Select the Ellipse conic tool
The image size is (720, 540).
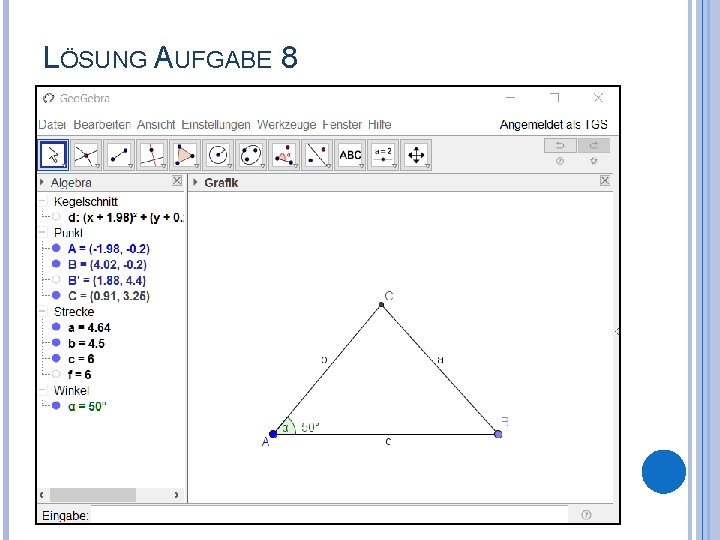click(x=251, y=155)
